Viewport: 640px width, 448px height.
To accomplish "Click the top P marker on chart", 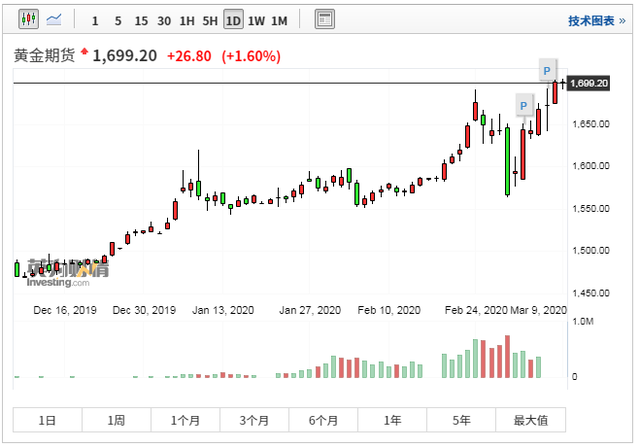I will [547, 70].
